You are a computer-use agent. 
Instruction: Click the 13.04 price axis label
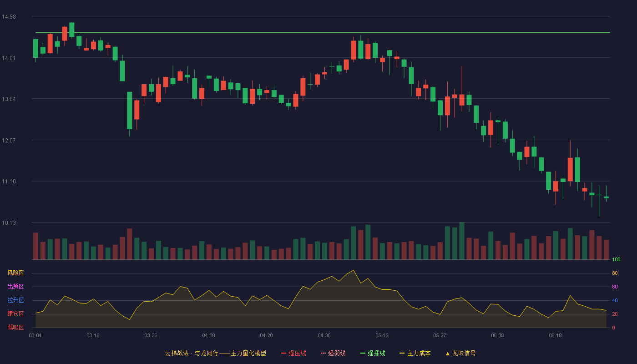9,99
